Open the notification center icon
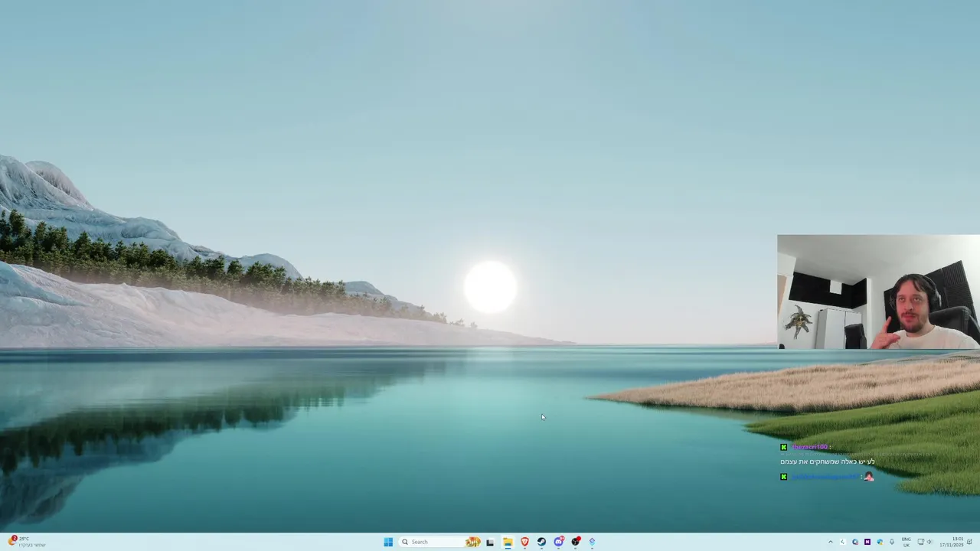Viewport: 980px width, 551px height. pyautogui.click(x=969, y=542)
